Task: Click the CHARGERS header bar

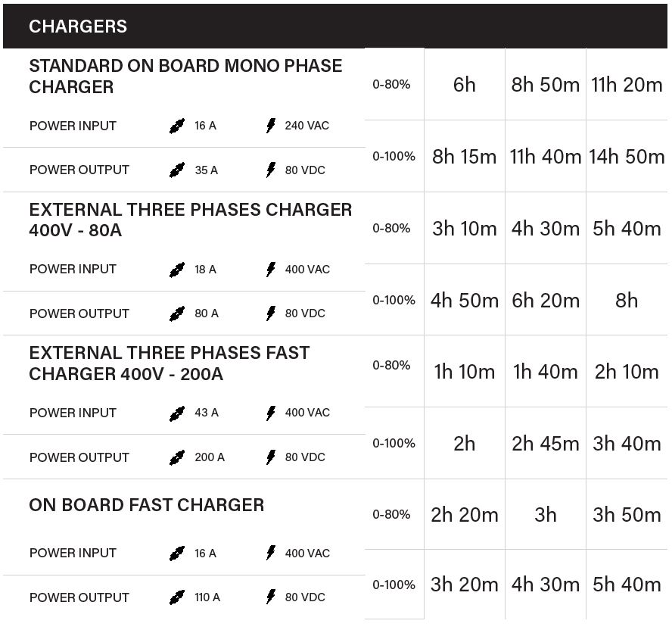Action: [x=335, y=27]
